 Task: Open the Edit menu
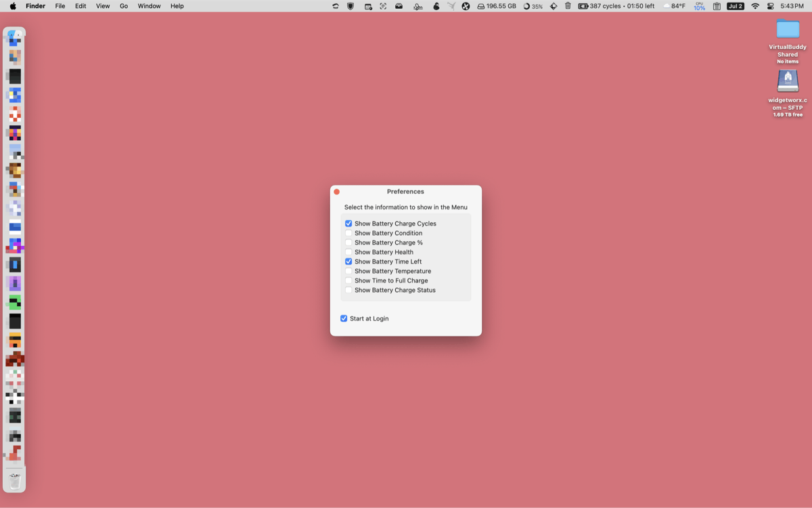point(81,6)
